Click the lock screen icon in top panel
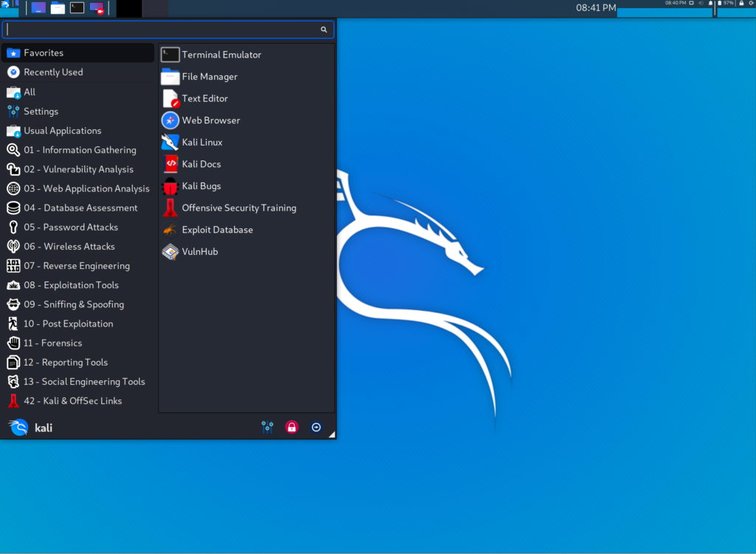 coord(741,3)
